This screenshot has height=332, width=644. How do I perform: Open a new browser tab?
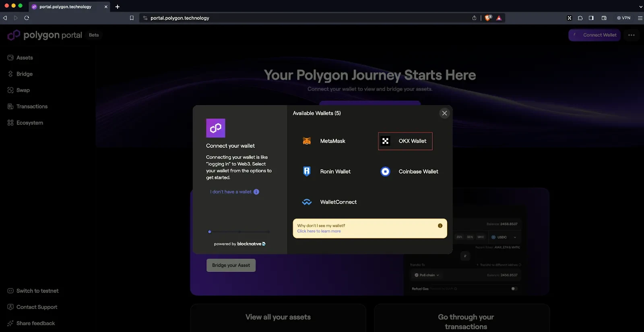click(118, 7)
